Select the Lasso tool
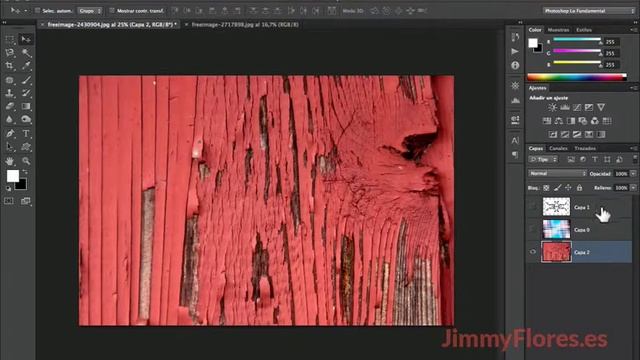The height and width of the screenshot is (360, 640). point(9,53)
